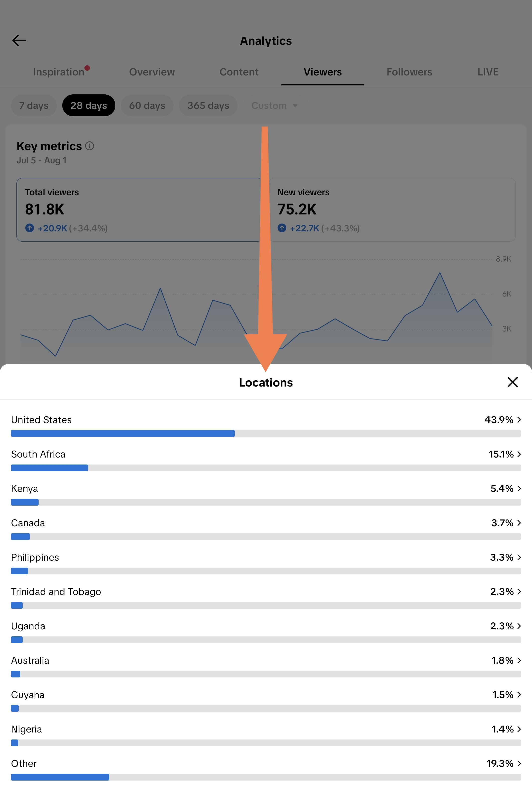Open Key metrics info icon
This screenshot has height=797, width=532.
pos(90,146)
